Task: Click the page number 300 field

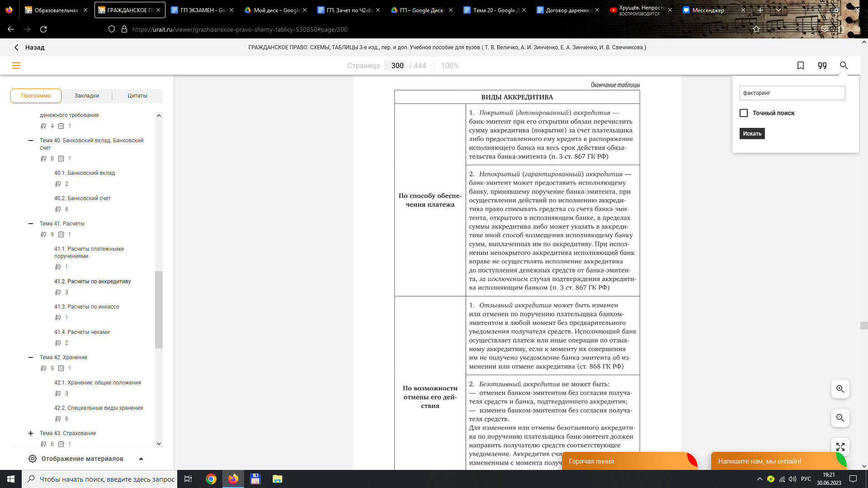Action: click(x=395, y=66)
